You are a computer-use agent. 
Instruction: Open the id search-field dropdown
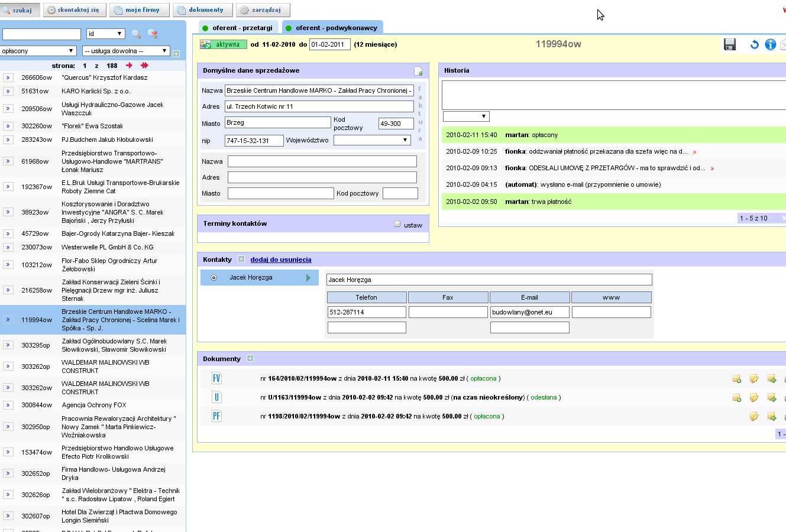pos(105,34)
